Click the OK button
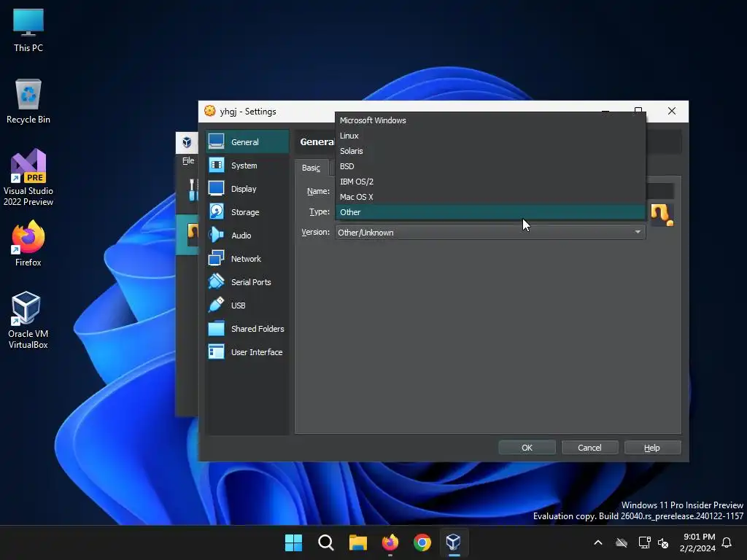This screenshot has width=747, height=560. coord(527,448)
